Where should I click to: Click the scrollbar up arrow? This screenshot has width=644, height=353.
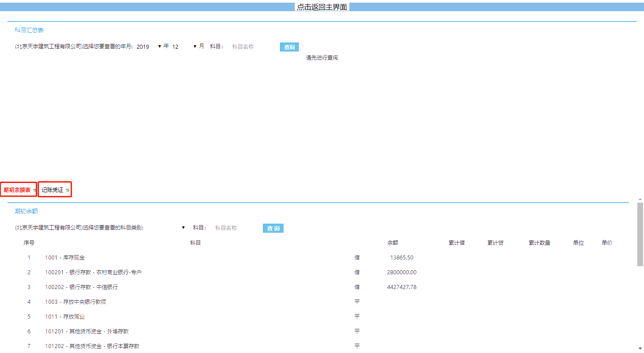pyautogui.click(x=640, y=199)
